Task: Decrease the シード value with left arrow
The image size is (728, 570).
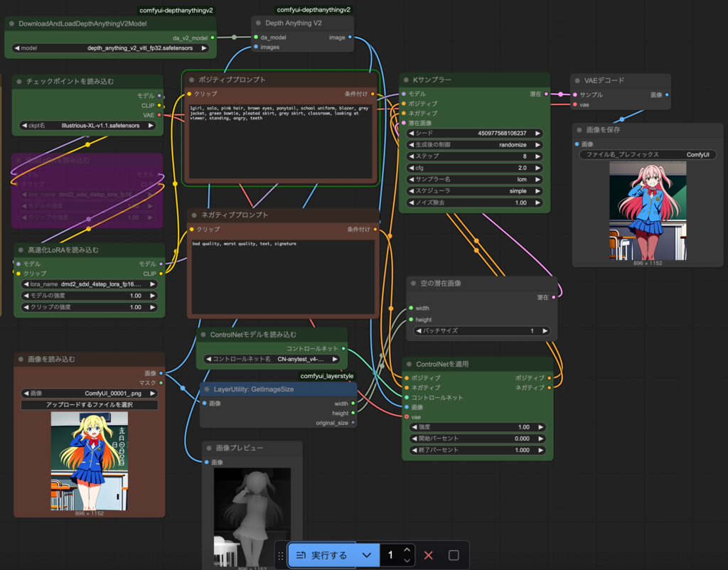Action: [412, 133]
